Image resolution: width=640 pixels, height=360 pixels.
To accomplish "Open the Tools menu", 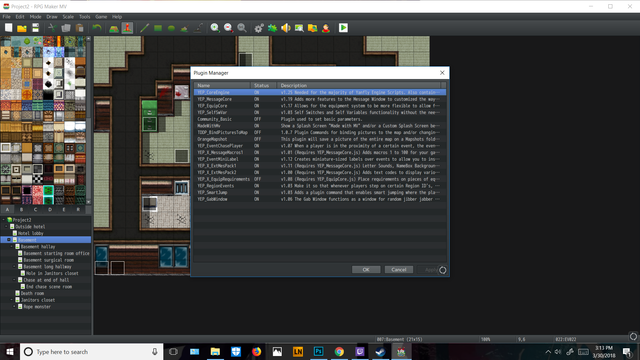I will [84, 17].
